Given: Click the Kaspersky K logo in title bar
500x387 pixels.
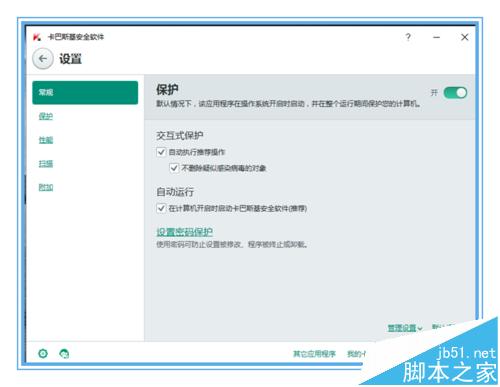Looking at the screenshot, I should pyautogui.click(x=37, y=37).
